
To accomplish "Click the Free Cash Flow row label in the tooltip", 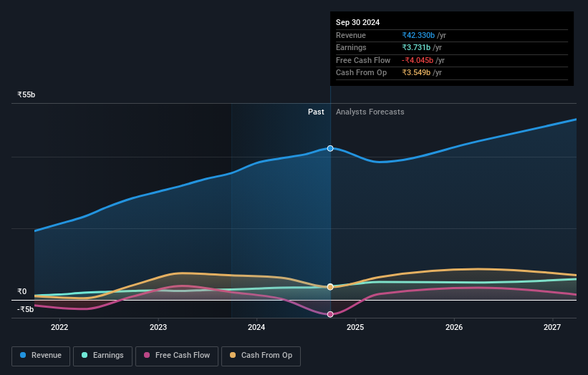I will 363,60.
